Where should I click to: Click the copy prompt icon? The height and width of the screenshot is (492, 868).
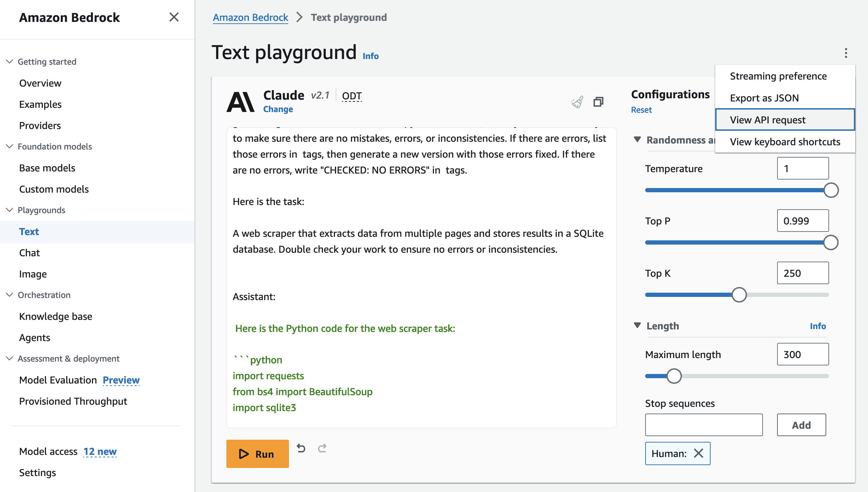598,102
